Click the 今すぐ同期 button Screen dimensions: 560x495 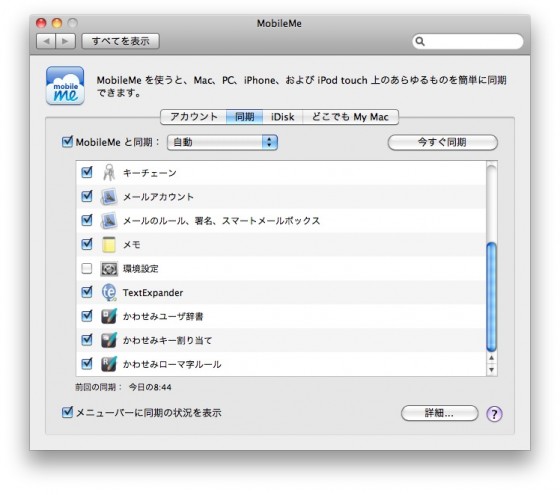point(442,142)
